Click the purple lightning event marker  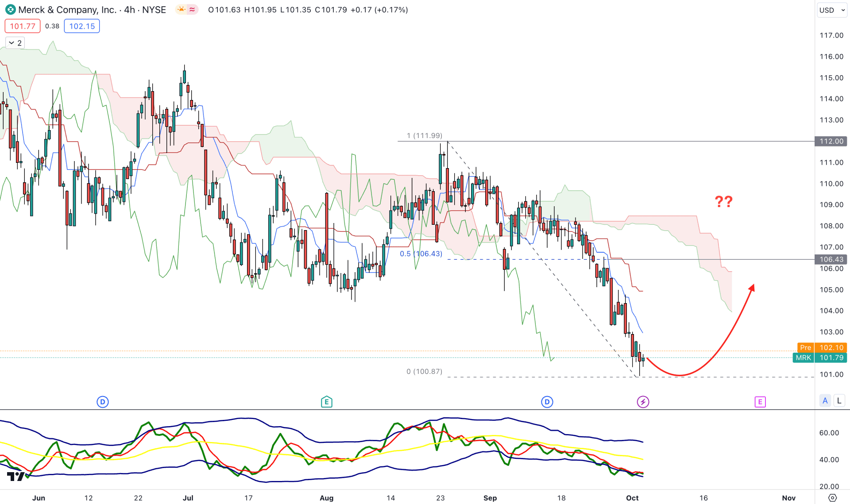643,402
